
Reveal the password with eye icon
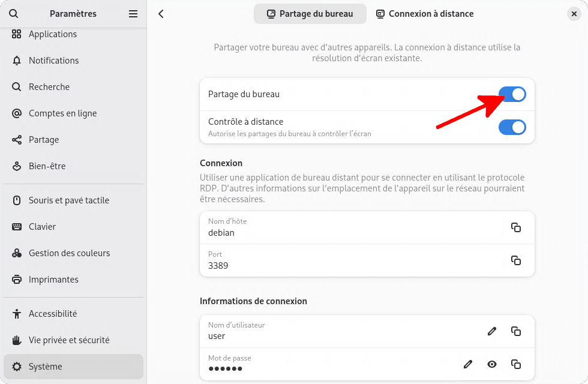click(x=492, y=364)
